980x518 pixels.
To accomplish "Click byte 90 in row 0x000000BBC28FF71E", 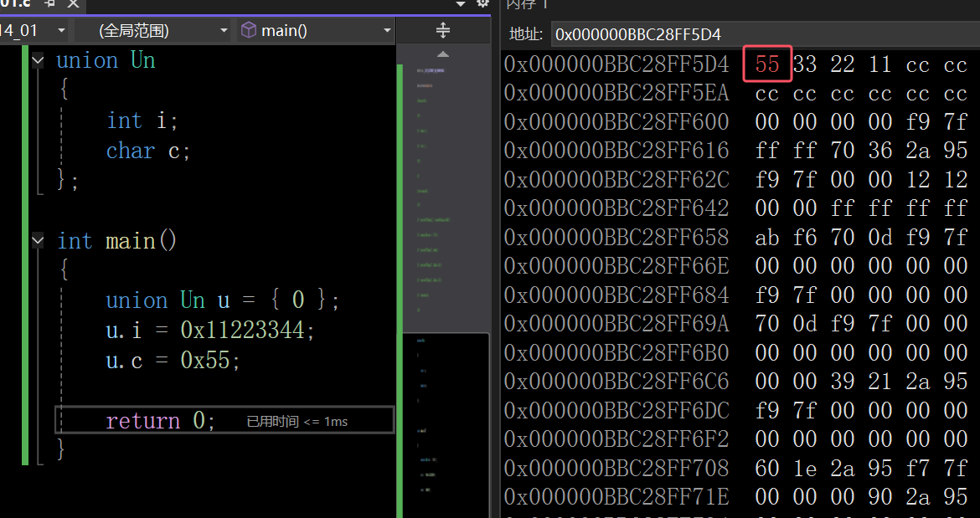I will click(x=880, y=497).
